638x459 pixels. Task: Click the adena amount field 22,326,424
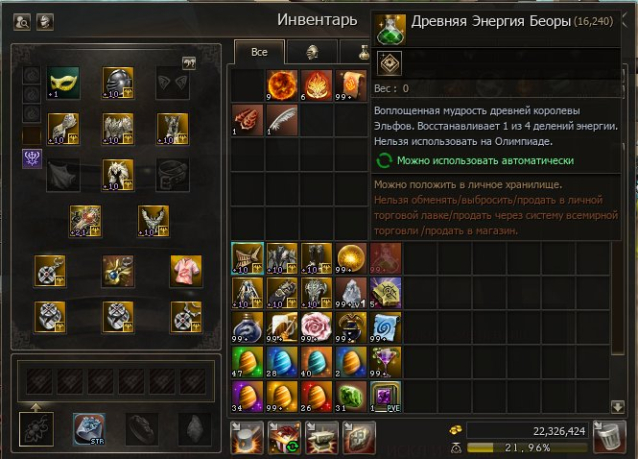click(x=527, y=431)
